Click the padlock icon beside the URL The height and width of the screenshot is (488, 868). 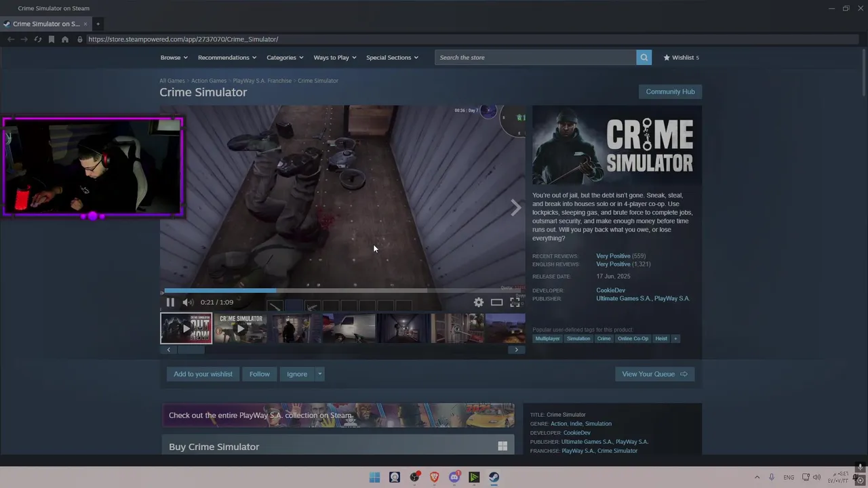click(x=80, y=39)
